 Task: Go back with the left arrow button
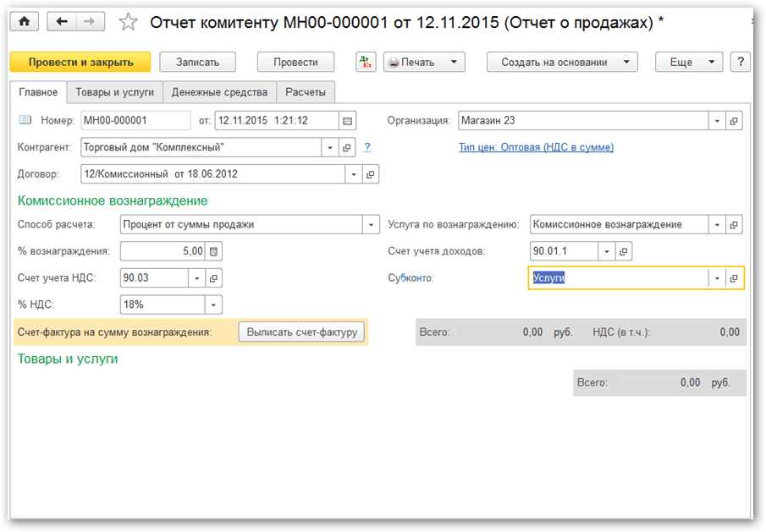coord(62,22)
